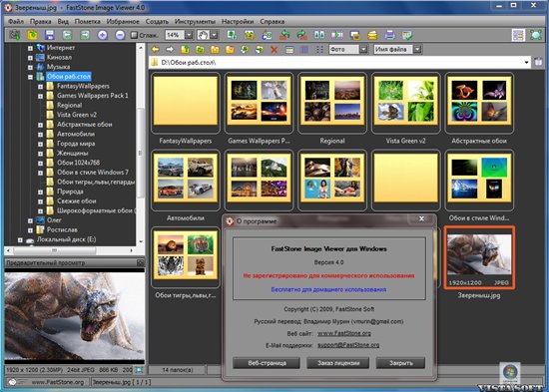Open the Настройки menu

click(x=238, y=21)
